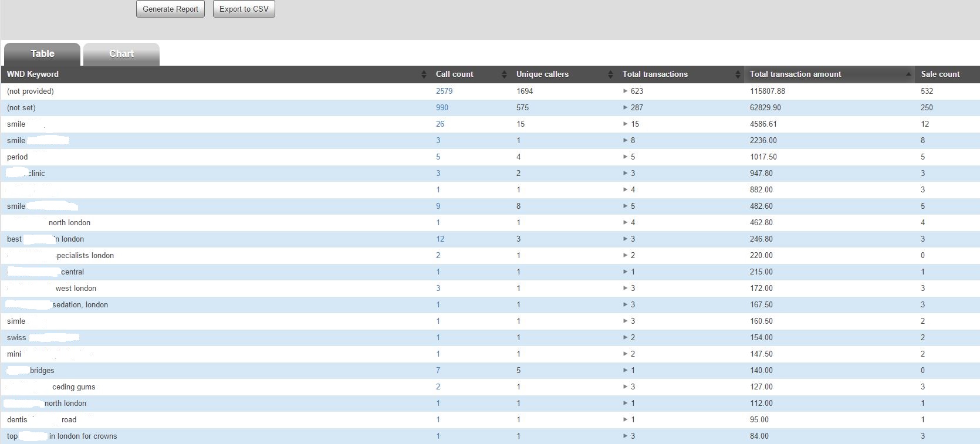Click the Sale count column header

(x=940, y=74)
